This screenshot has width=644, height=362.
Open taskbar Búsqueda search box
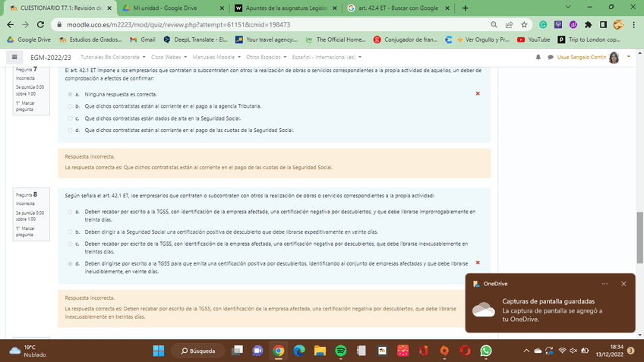[x=198, y=351]
